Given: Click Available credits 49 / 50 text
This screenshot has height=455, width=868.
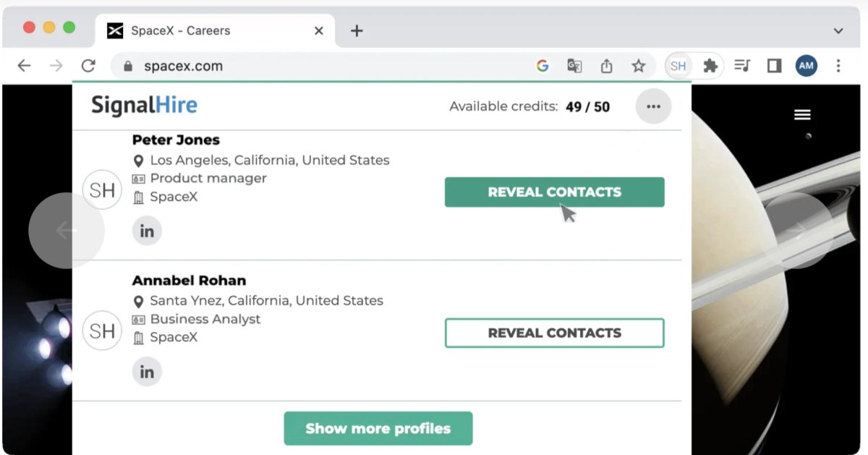Looking at the screenshot, I should pos(529,107).
